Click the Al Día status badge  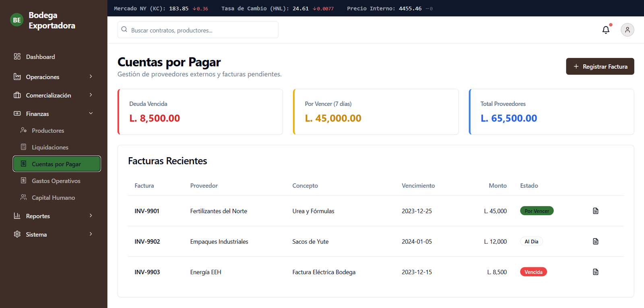pyautogui.click(x=531, y=241)
